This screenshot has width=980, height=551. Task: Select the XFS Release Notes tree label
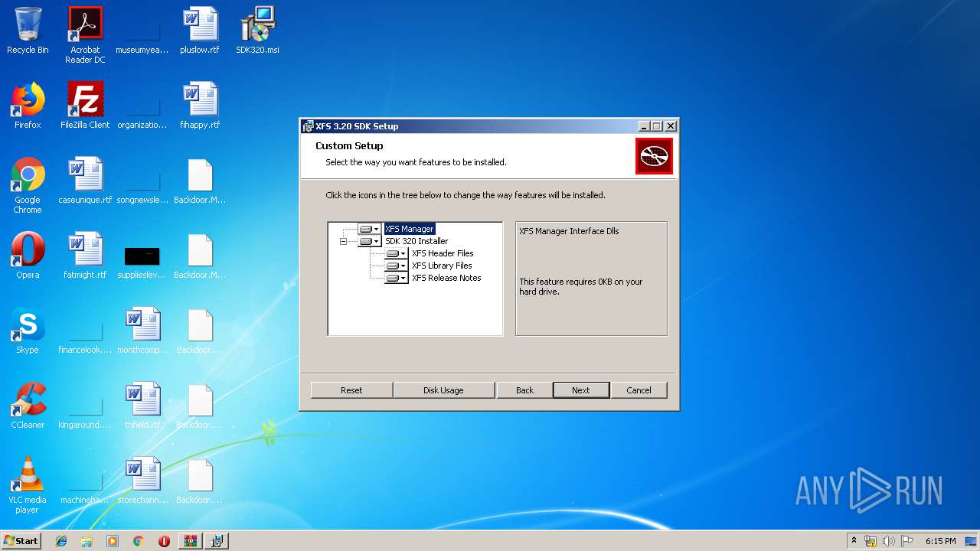(x=446, y=278)
